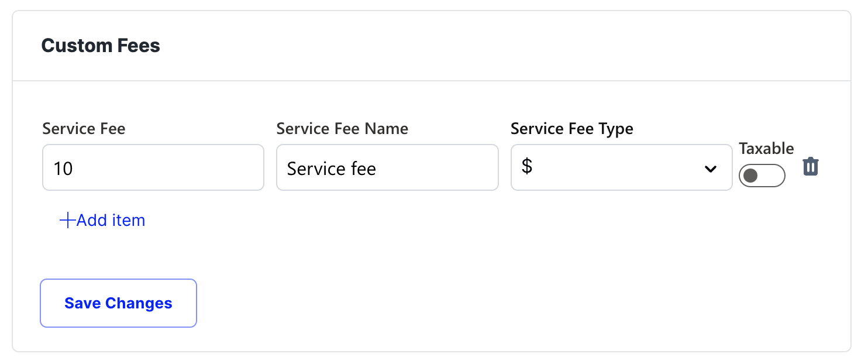Toggle the Taxable switch off and on
This screenshot has height=364, width=868.
pos(762,176)
